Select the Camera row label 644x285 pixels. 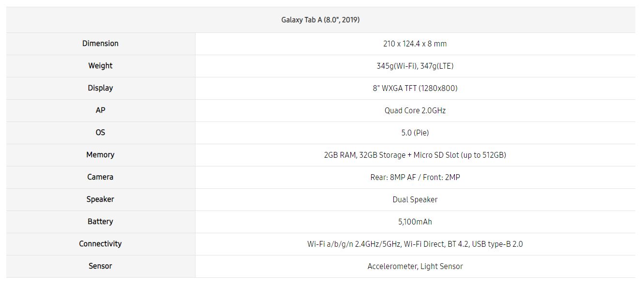coord(100,177)
